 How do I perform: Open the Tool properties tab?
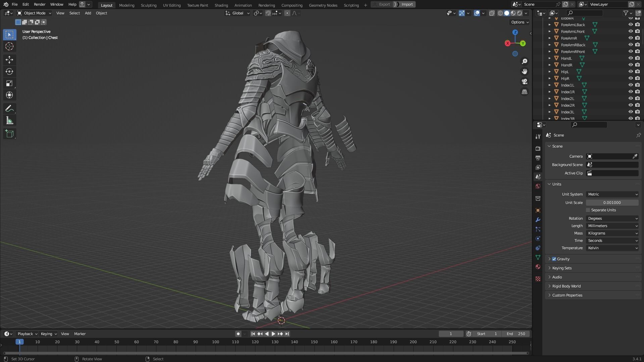538,137
